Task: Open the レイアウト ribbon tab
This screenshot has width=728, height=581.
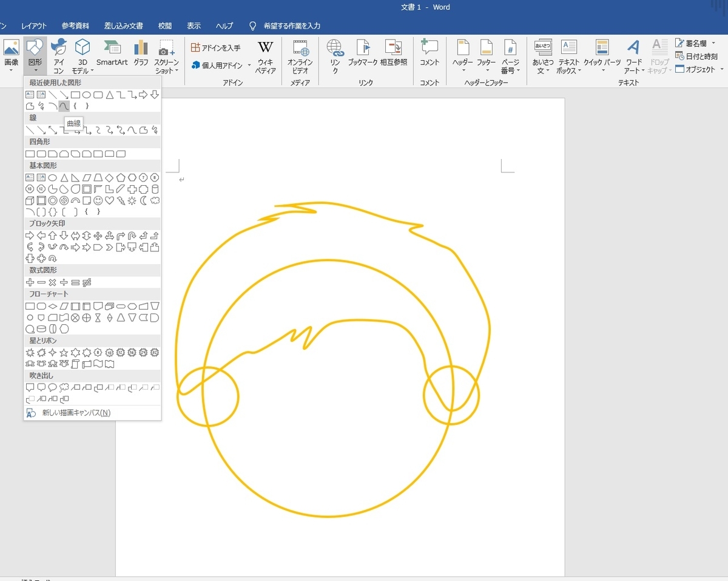Action: [34, 26]
